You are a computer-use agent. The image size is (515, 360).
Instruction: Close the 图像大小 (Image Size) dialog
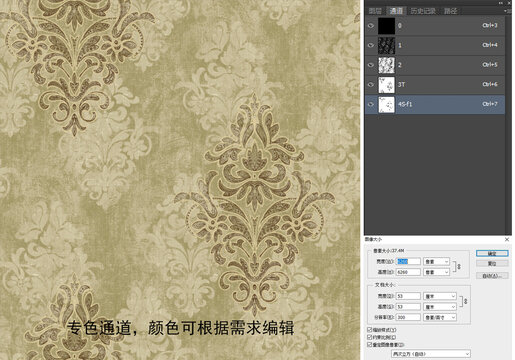[507, 239]
